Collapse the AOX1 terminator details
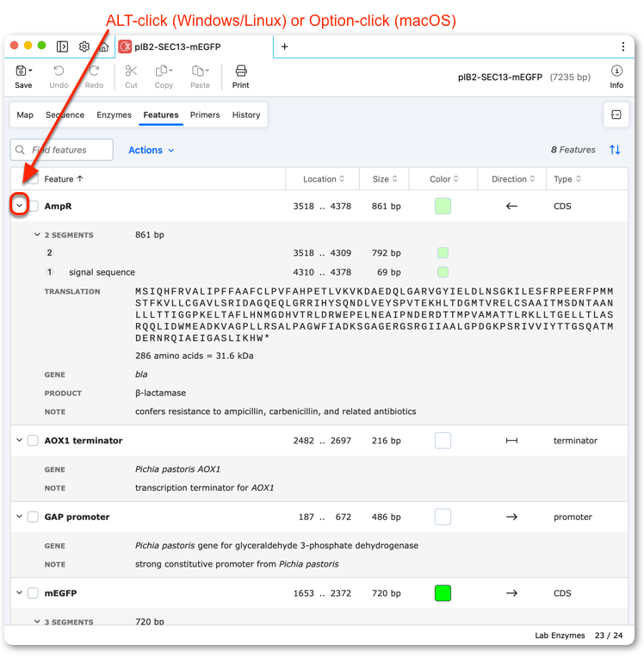The width and height of the screenshot is (644, 657). 19,440
